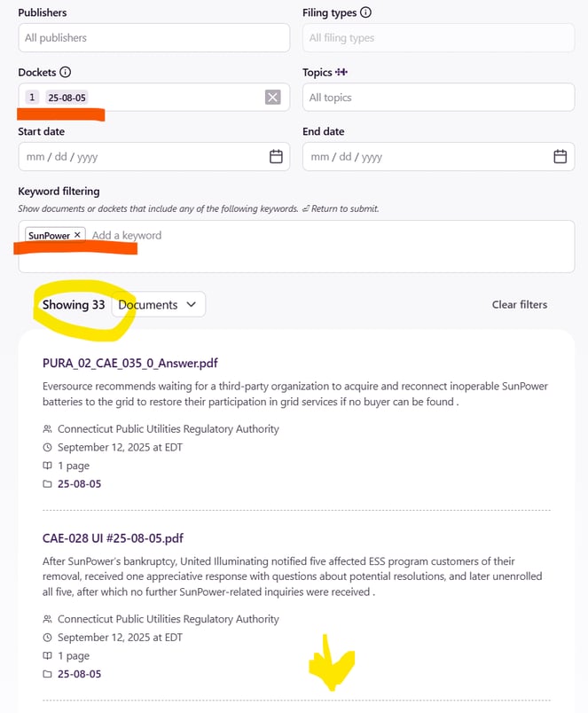Click the Dockets info icon
This screenshot has width=588, height=713.
66,72
